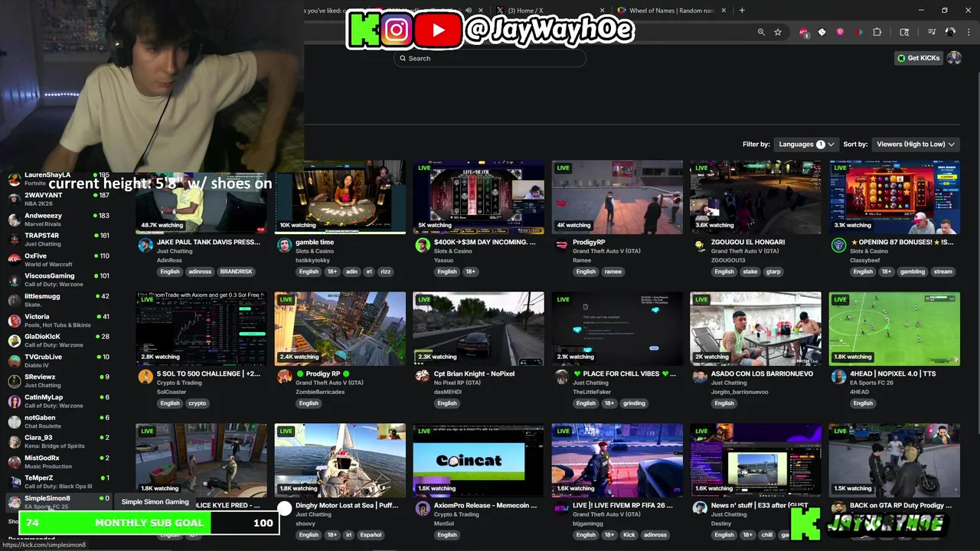Click hstikkytokky channel avatar under gamble time
980x551 pixels.
(284, 245)
